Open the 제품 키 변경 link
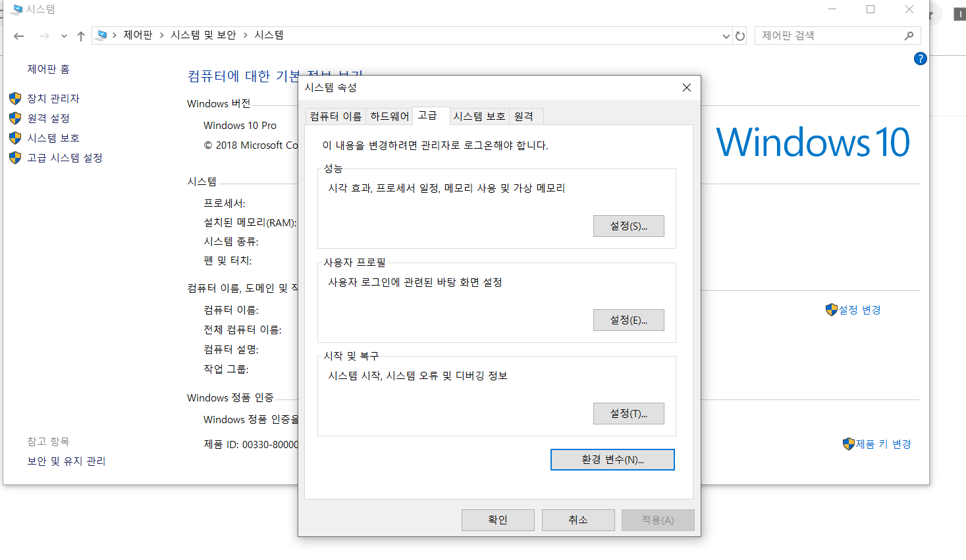Viewport: 966px width, 560px height. pos(884,444)
